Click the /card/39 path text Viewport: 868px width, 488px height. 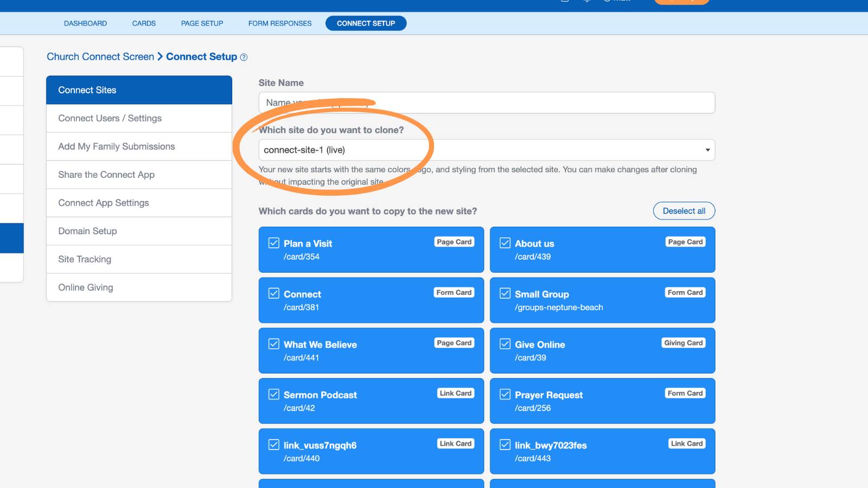[531, 357]
